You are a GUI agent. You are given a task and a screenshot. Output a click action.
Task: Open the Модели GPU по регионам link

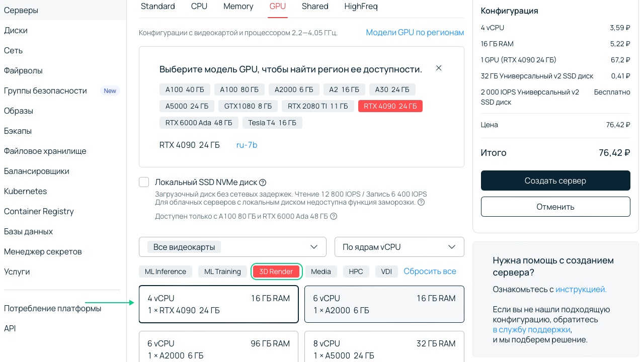coord(415,32)
